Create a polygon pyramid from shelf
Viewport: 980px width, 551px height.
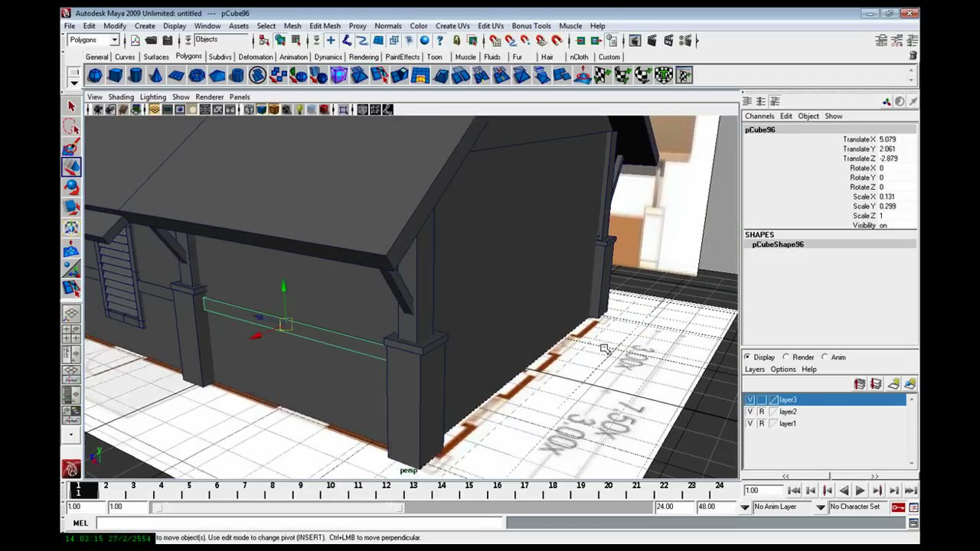point(217,75)
